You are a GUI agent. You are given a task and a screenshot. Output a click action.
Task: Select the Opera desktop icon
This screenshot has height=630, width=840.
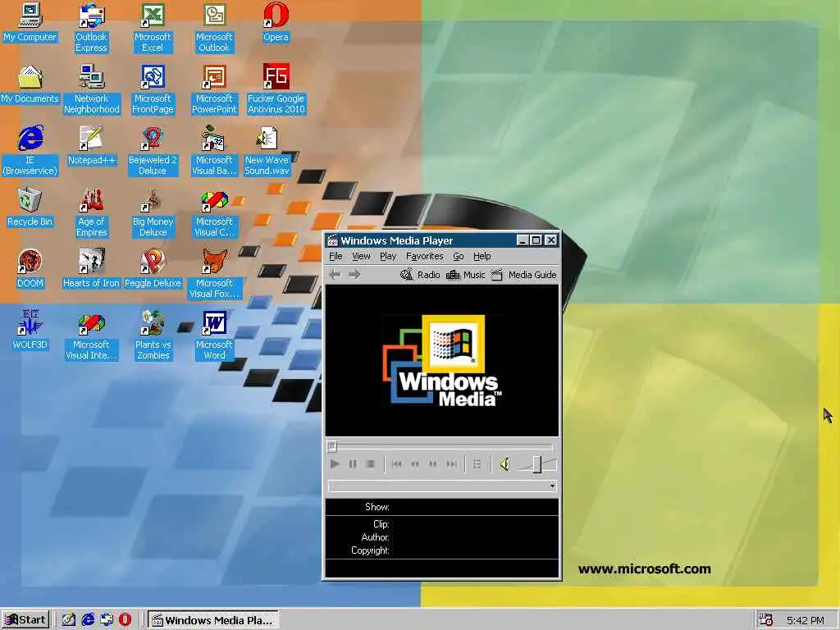coord(276,23)
